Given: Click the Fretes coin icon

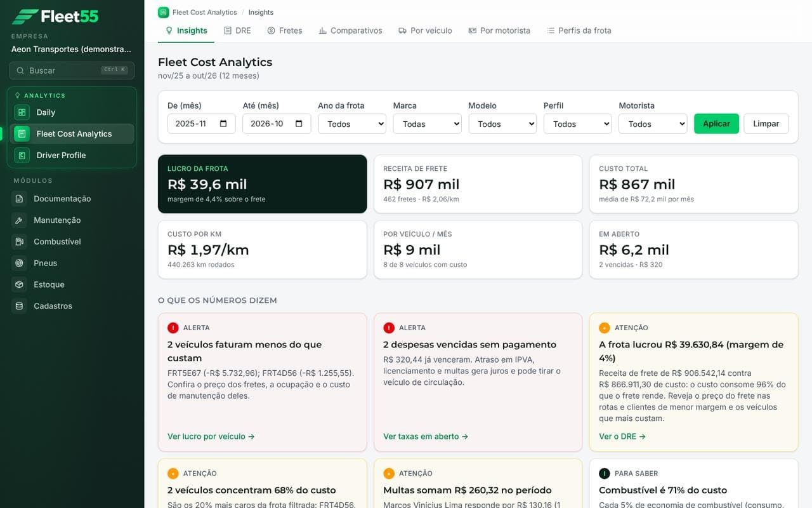Looking at the screenshot, I should pos(271,30).
